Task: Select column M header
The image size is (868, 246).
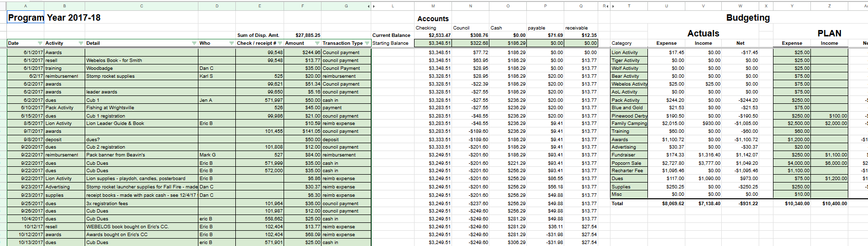Action: [433, 6]
